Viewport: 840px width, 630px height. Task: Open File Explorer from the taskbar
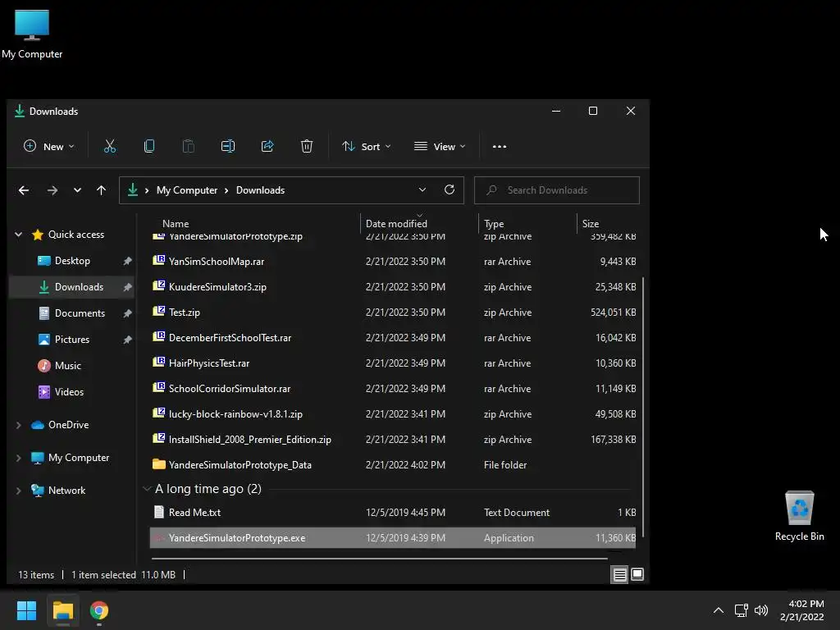click(x=63, y=610)
